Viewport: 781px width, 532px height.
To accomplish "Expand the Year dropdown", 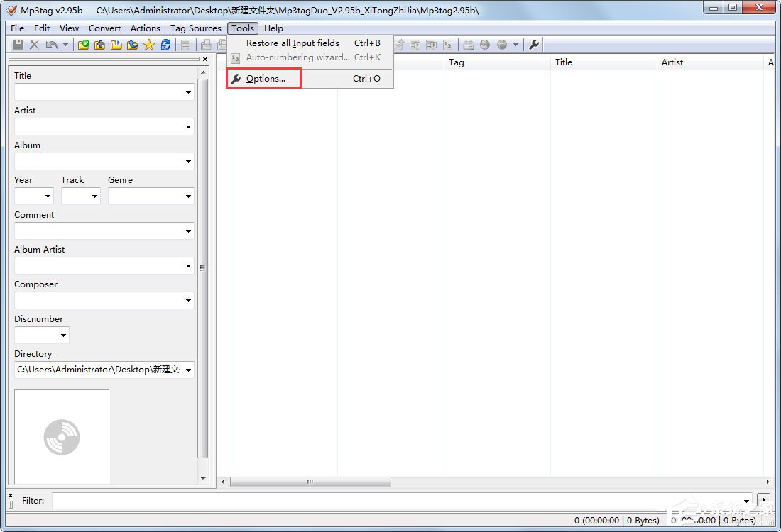I will 48,196.
